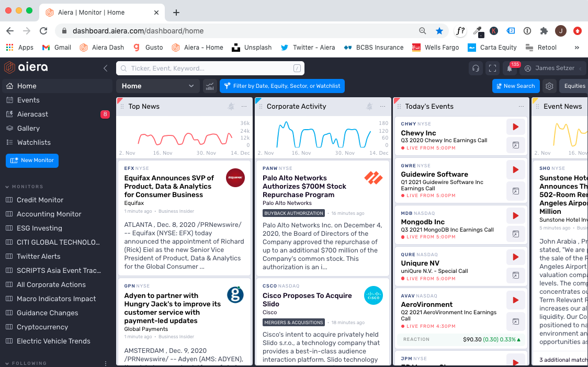588x367 pixels.
Task: Play the Uniqure NV special call
Action: click(x=516, y=257)
